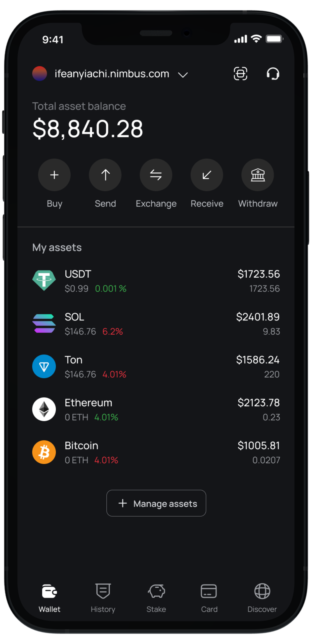This screenshot has height=644, width=311.
Task: Tap the Receive arrow icon
Action: (207, 175)
